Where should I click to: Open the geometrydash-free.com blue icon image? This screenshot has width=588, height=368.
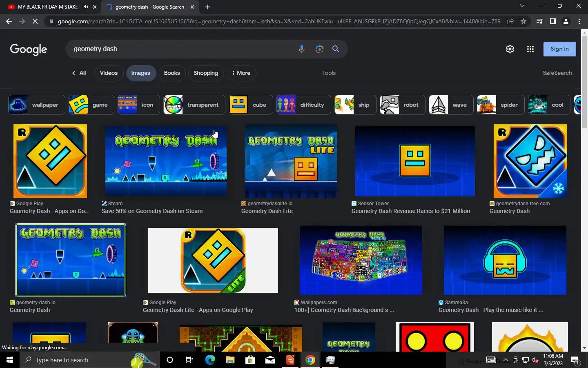coord(530,161)
